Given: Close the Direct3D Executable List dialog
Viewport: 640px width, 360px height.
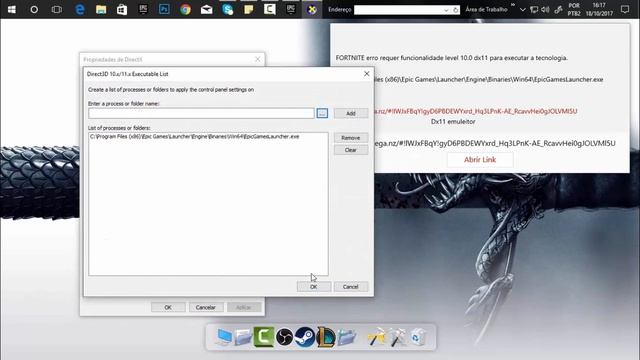Looking at the screenshot, I should click(366, 73).
